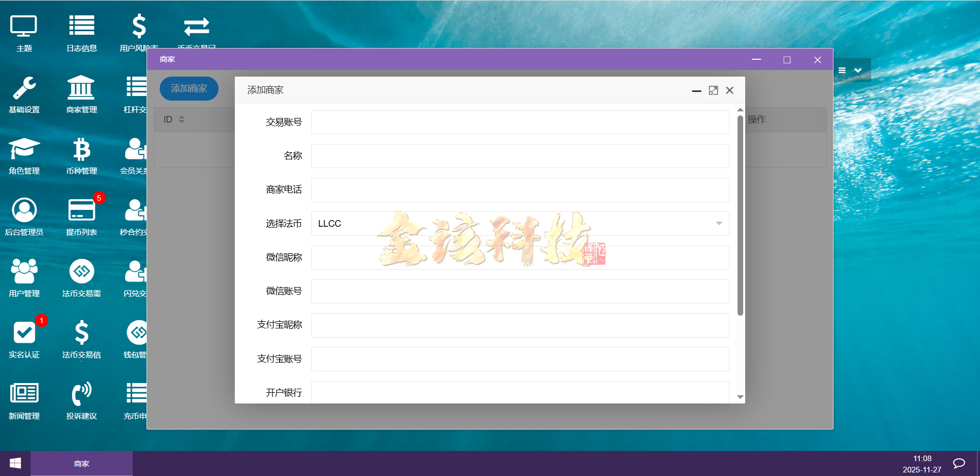Launch 用户管理 user management
The height and width of the screenshot is (476, 980).
tap(23, 278)
